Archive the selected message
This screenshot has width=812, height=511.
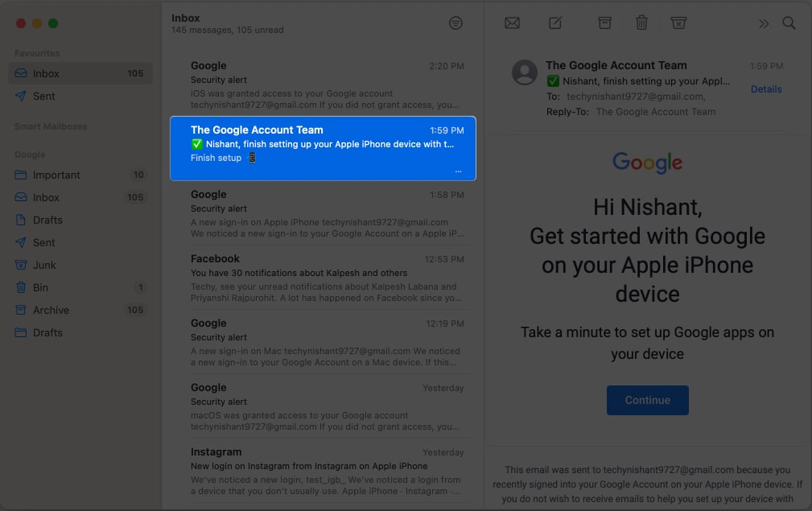coord(604,23)
